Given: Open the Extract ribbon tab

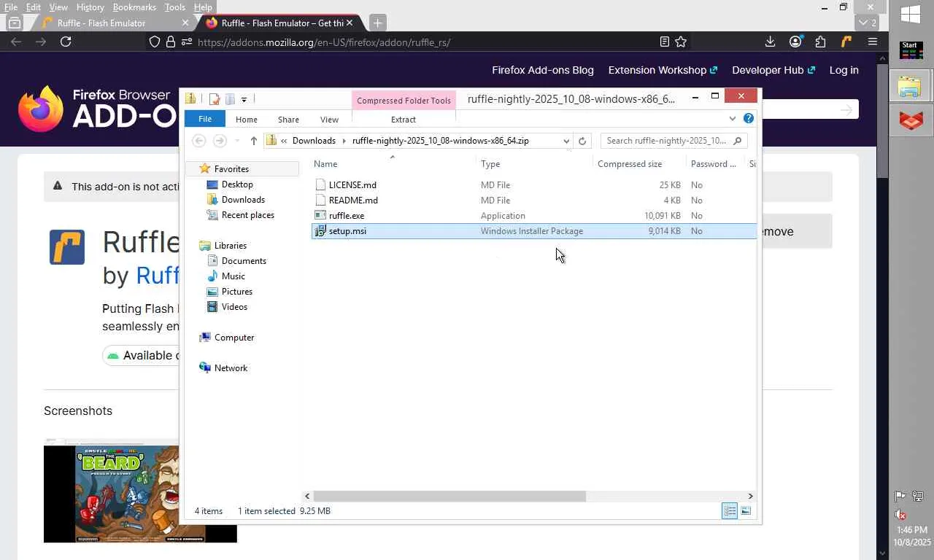Looking at the screenshot, I should (404, 119).
